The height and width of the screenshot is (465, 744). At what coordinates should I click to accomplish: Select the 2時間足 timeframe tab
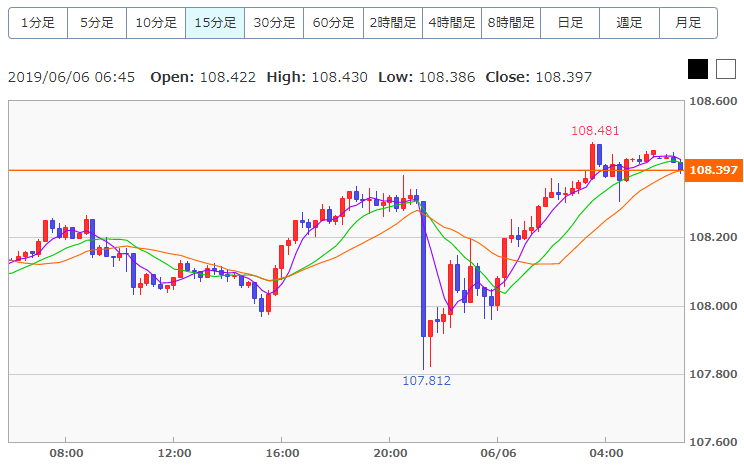[x=393, y=23]
